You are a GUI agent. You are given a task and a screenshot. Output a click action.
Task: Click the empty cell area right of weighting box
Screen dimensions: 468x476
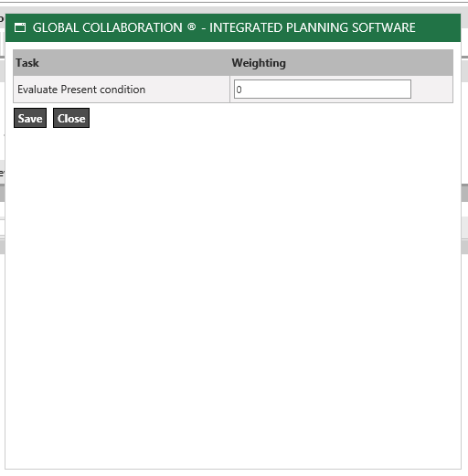point(431,90)
